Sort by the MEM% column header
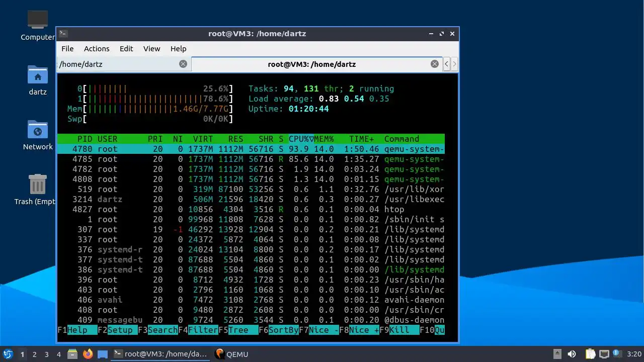644x362 pixels. (x=324, y=139)
